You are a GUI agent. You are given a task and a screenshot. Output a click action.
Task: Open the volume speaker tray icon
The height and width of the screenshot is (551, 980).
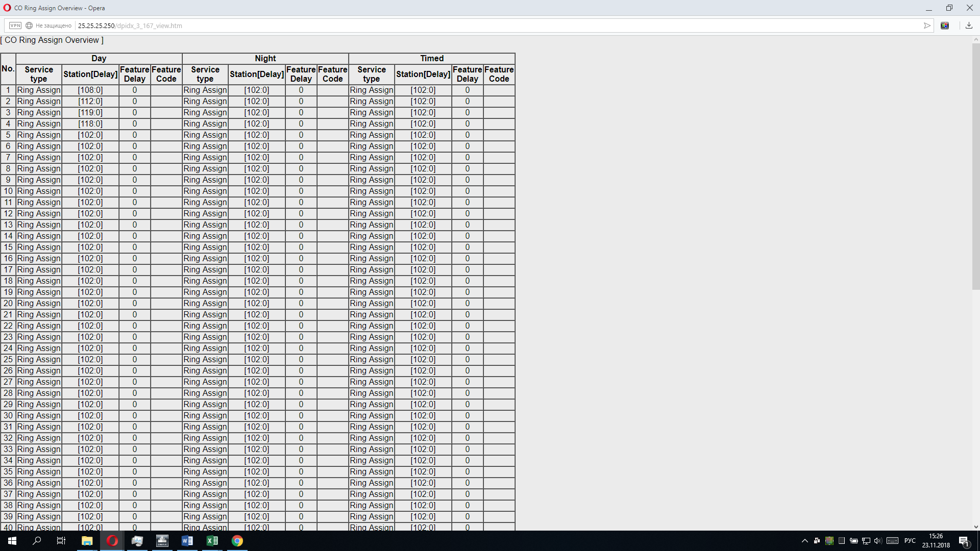(878, 541)
